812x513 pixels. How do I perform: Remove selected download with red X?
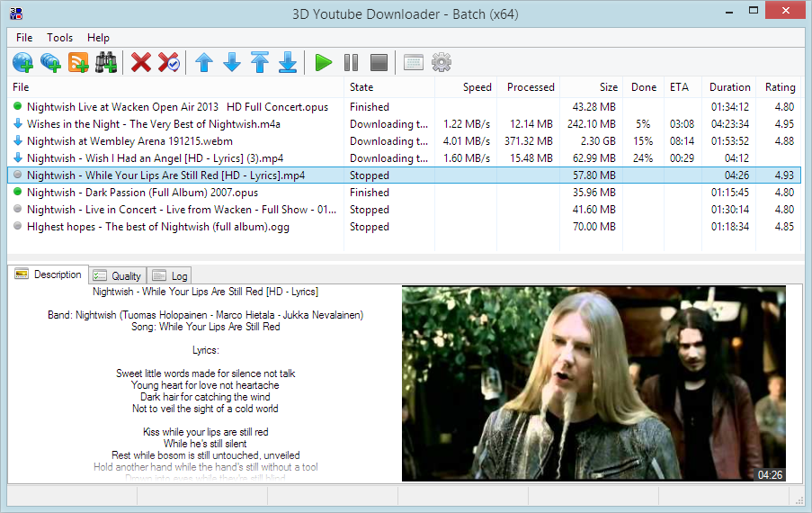[x=141, y=62]
